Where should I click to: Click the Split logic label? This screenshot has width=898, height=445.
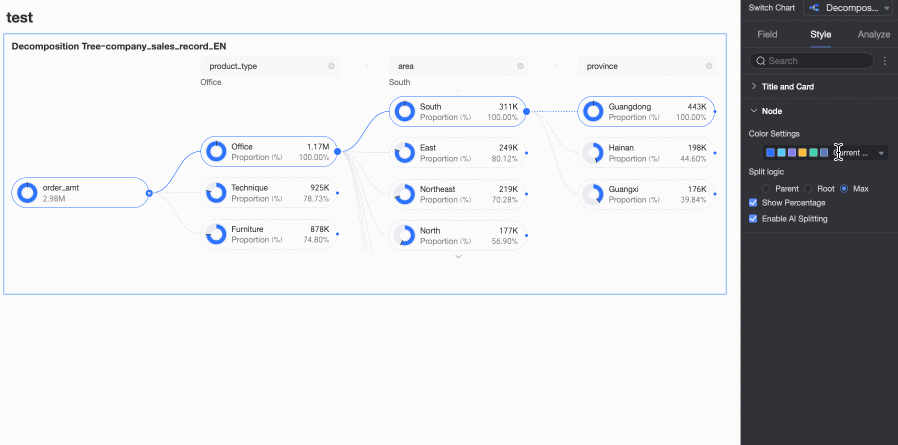pyautogui.click(x=766, y=171)
